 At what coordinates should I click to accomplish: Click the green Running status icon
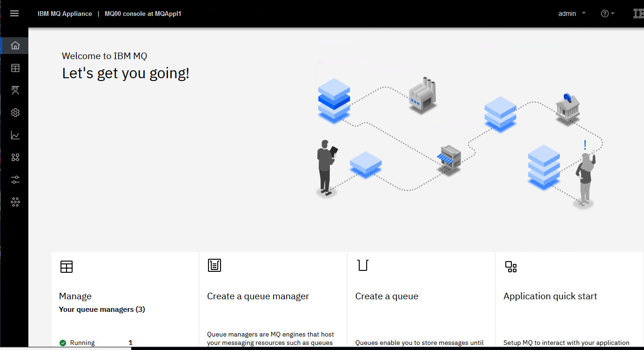(63, 343)
